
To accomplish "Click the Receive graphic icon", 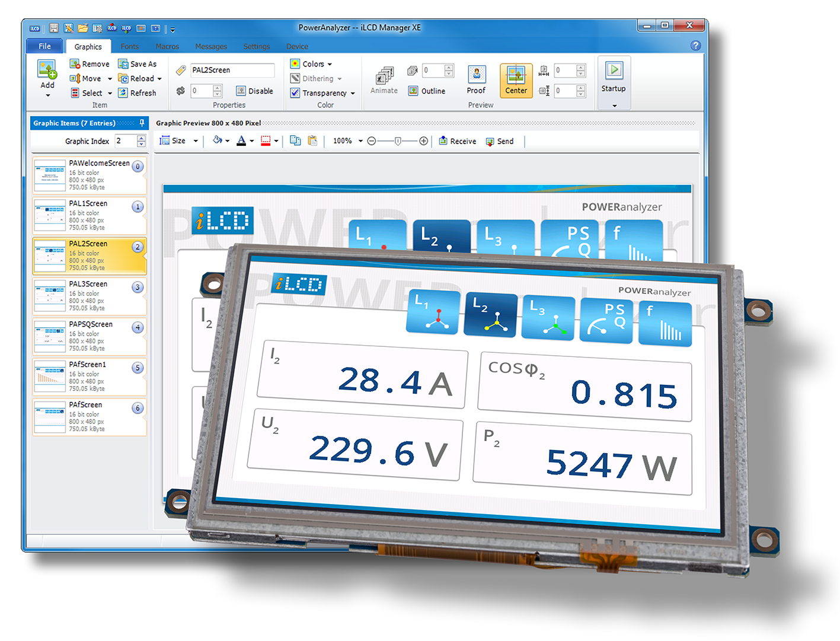I will [443, 141].
